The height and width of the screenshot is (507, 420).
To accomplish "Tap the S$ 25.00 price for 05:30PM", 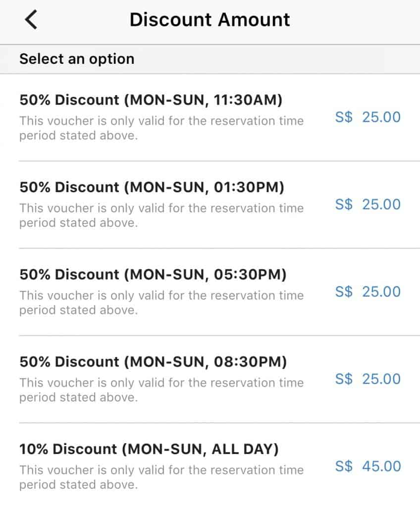I will (x=368, y=292).
